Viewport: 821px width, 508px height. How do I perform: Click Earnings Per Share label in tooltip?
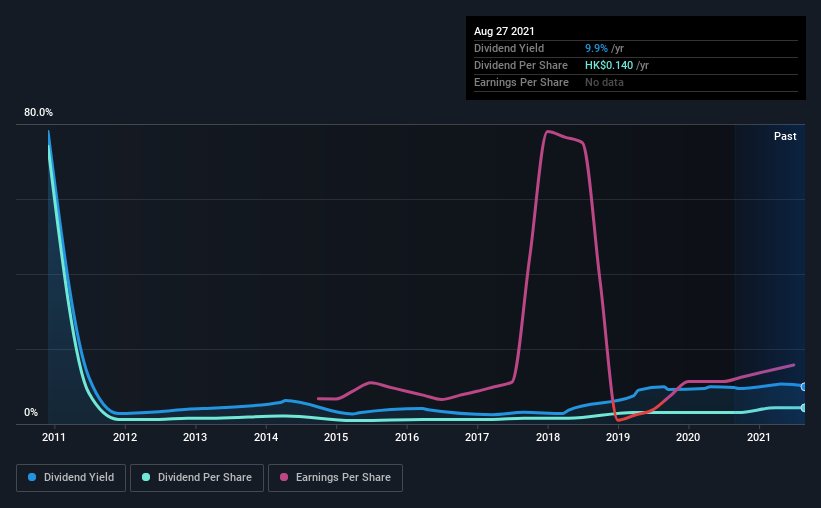(x=521, y=82)
